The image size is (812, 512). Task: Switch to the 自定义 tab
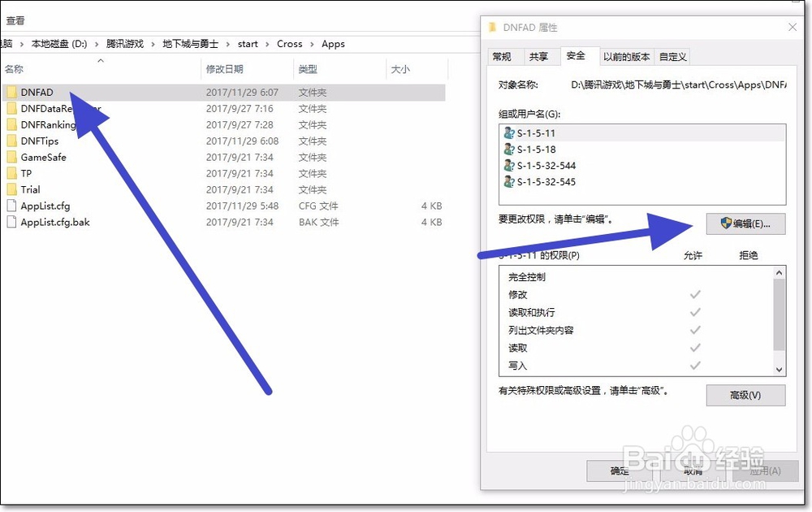click(672, 57)
